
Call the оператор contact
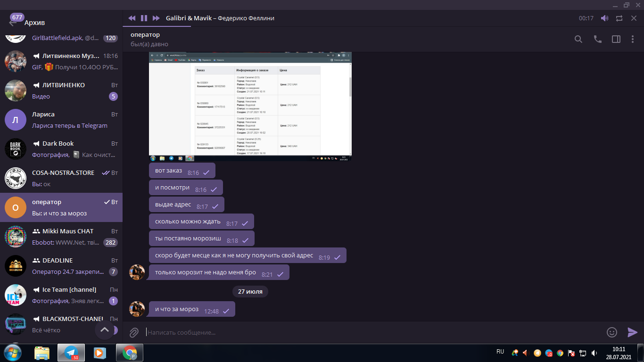(598, 39)
